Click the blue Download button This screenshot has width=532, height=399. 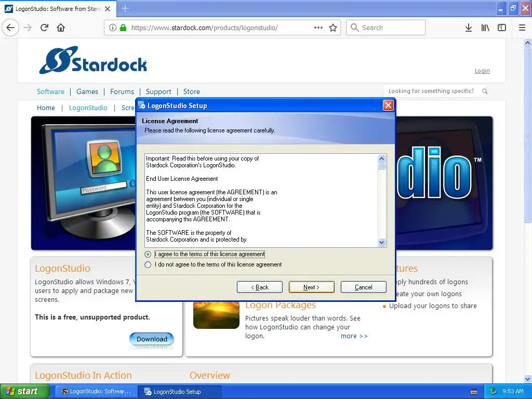pos(152,339)
